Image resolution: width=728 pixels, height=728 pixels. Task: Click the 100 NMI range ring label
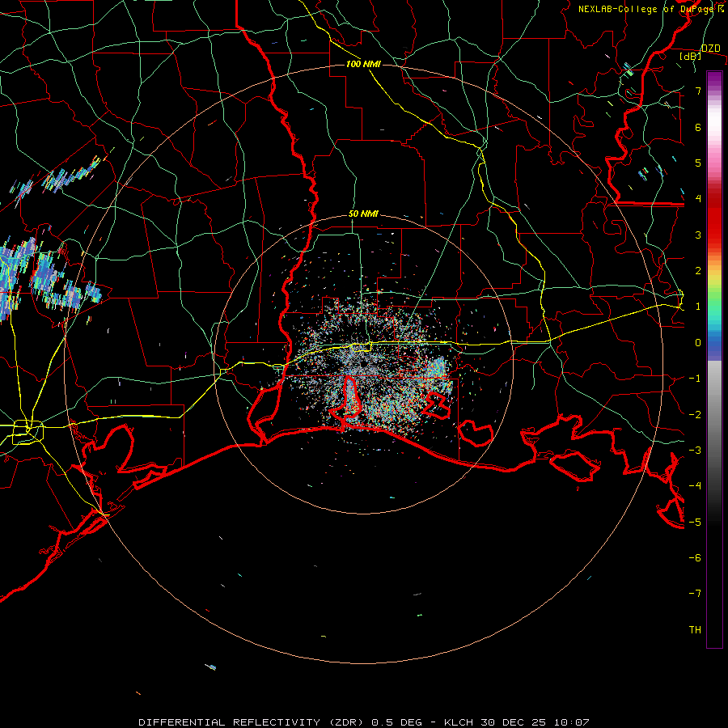click(363, 64)
